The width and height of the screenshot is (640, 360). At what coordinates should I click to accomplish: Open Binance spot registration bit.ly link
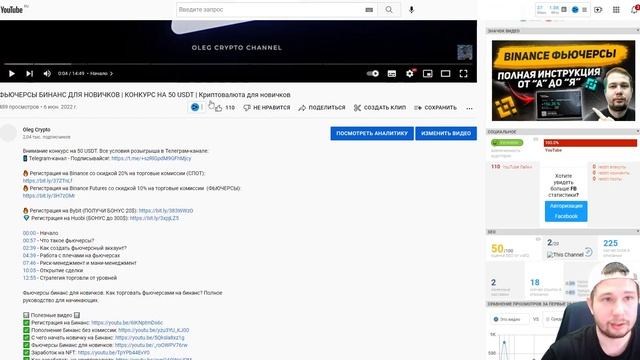coord(47,181)
